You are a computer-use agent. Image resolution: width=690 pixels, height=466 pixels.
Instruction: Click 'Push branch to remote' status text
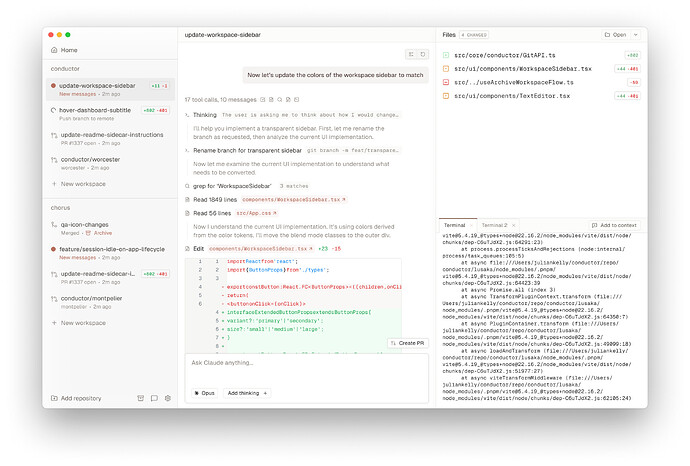(86, 119)
